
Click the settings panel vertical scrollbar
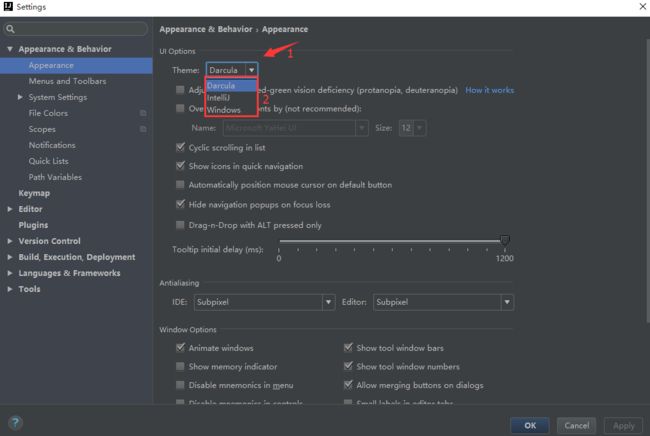click(648, 181)
